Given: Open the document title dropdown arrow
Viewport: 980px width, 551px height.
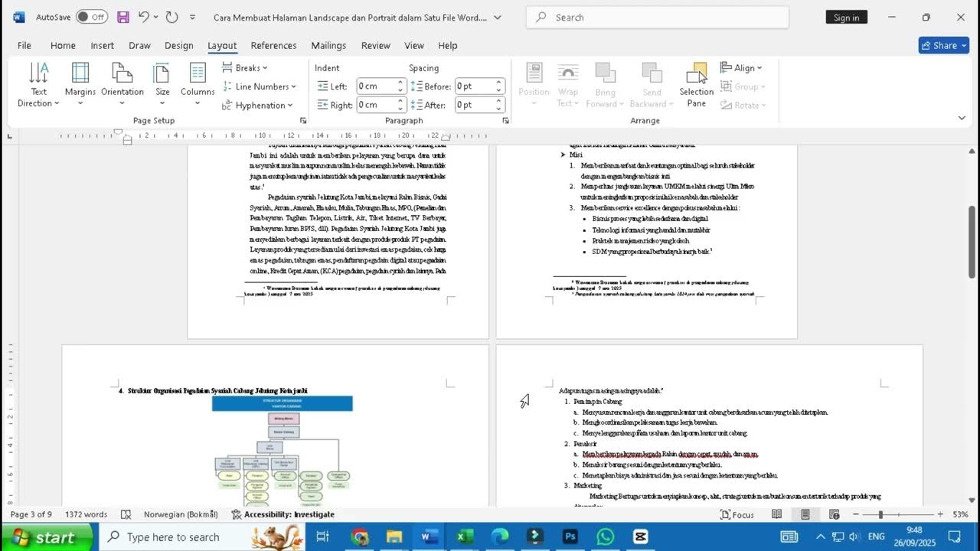Looking at the screenshot, I should pyautogui.click(x=498, y=17).
